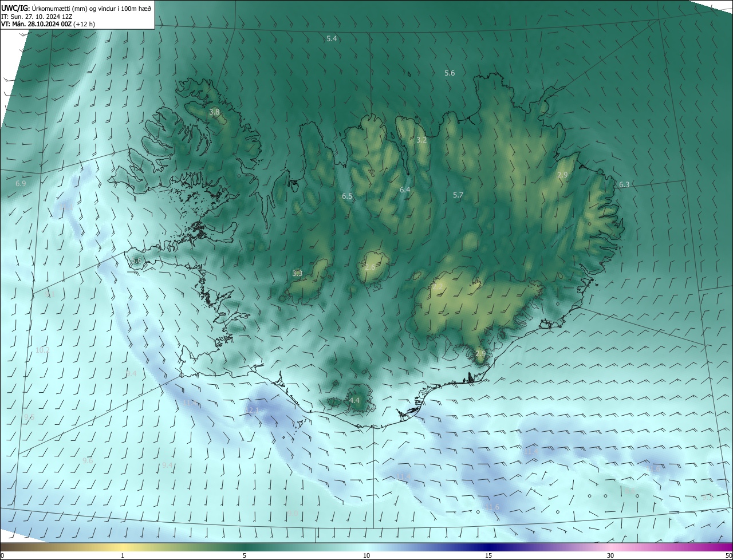Viewport: 733px width, 560px height.
Task: Click the color scale label 0
Action: [x=2, y=555]
